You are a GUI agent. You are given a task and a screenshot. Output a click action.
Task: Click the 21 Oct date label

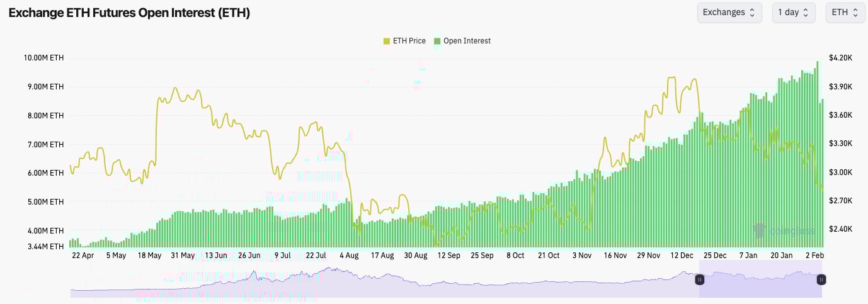(549, 256)
